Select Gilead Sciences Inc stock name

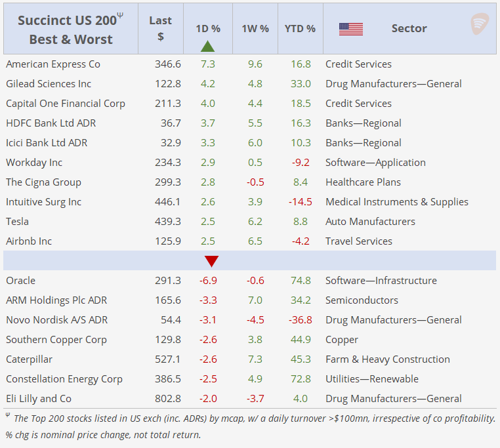pyautogui.click(x=49, y=84)
